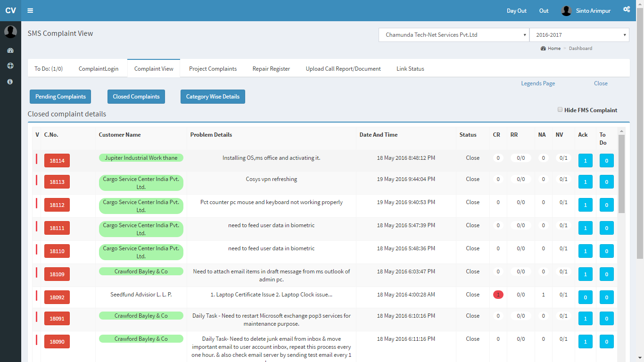Switch to the To Do: (1/0) tab
Screen dimensions: 644x362
tap(49, 69)
